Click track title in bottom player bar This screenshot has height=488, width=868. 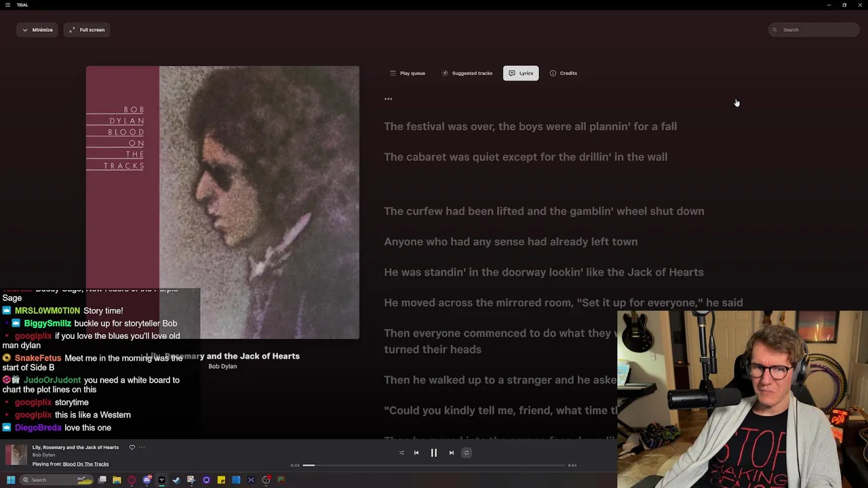tap(75, 447)
